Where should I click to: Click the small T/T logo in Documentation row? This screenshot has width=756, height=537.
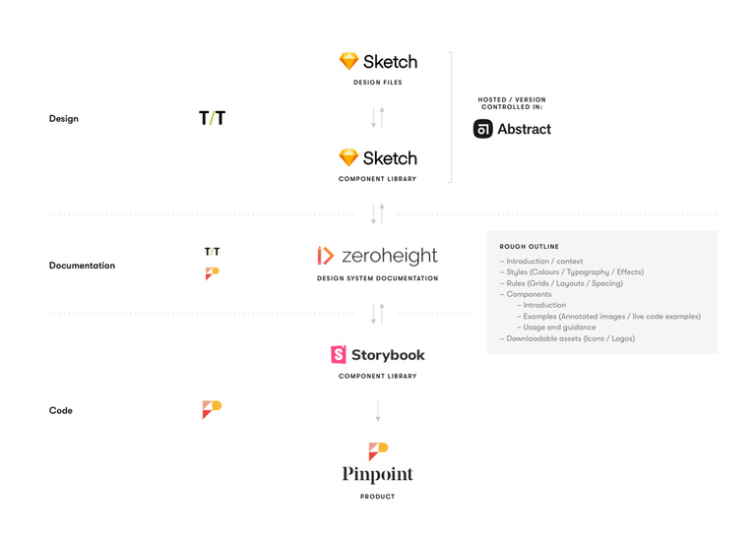(213, 252)
